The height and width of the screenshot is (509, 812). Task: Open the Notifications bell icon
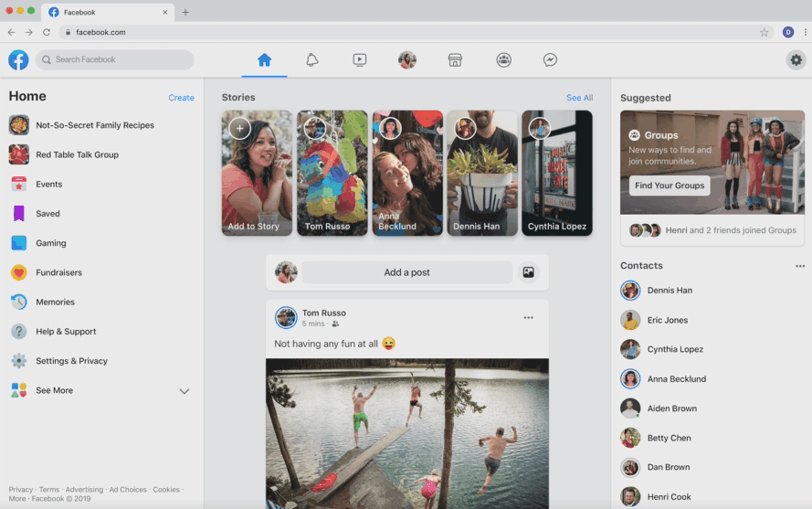[312, 60]
